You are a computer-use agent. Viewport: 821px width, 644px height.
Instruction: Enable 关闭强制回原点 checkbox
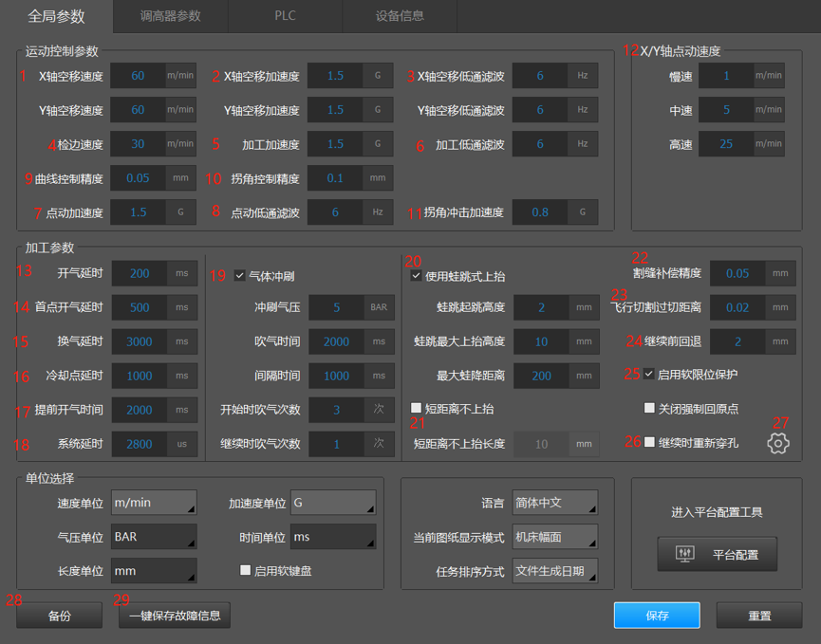click(649, 408)
